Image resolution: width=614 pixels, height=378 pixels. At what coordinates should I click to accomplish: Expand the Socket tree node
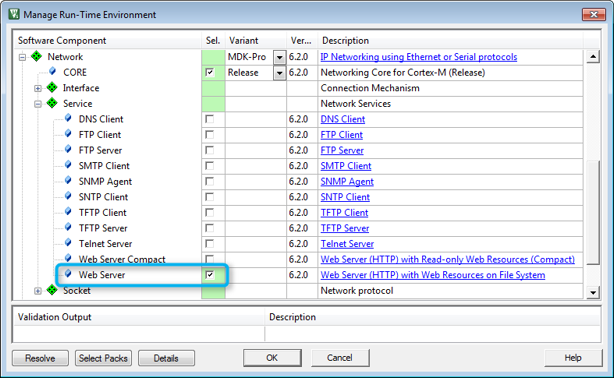tap(38, 291)
